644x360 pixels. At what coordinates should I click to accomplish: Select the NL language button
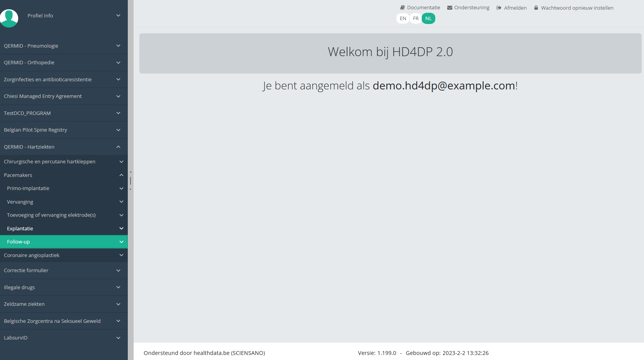[428, 19]
